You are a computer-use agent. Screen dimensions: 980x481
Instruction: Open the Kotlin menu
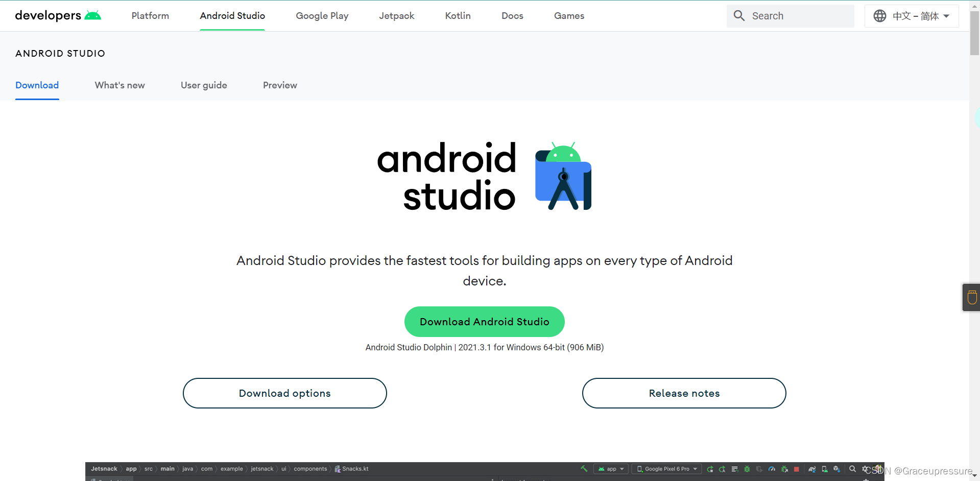pos(458,16)
